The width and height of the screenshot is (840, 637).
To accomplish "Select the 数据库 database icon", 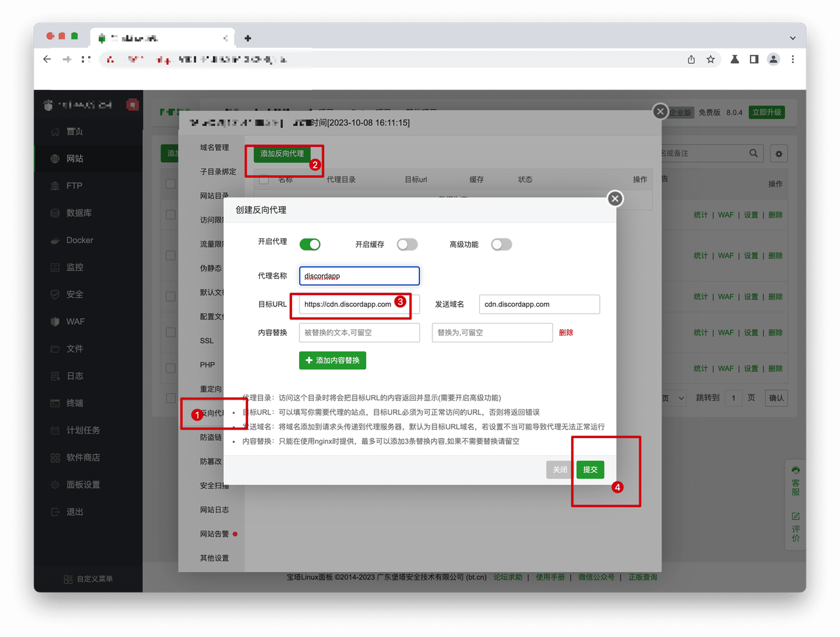I will [55, 213].
